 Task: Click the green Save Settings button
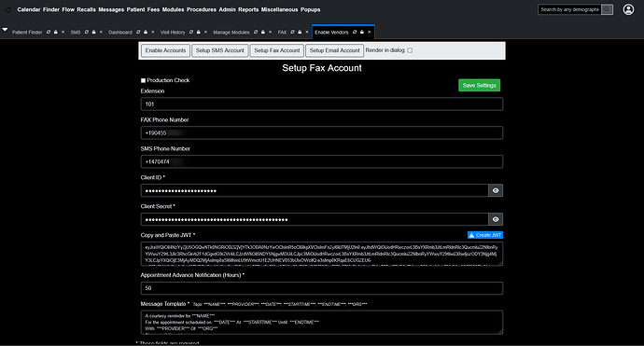coord(480,86)
